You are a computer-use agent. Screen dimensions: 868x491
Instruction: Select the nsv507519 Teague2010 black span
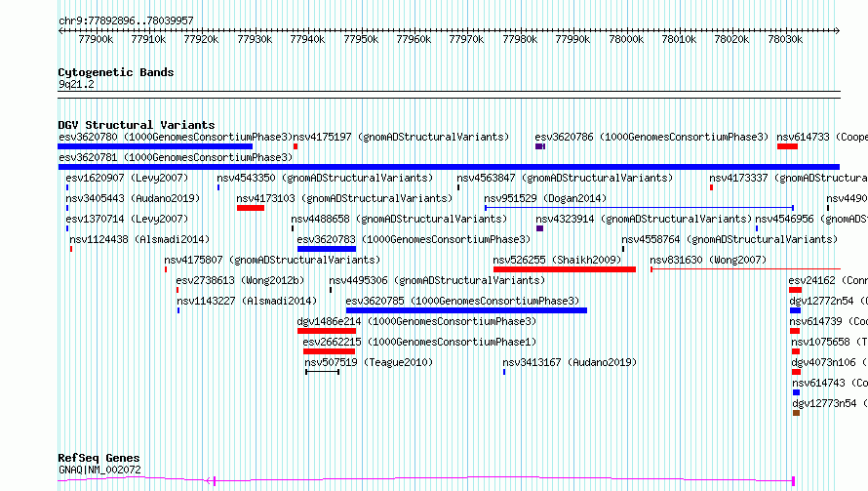click(x=322, y=372)
